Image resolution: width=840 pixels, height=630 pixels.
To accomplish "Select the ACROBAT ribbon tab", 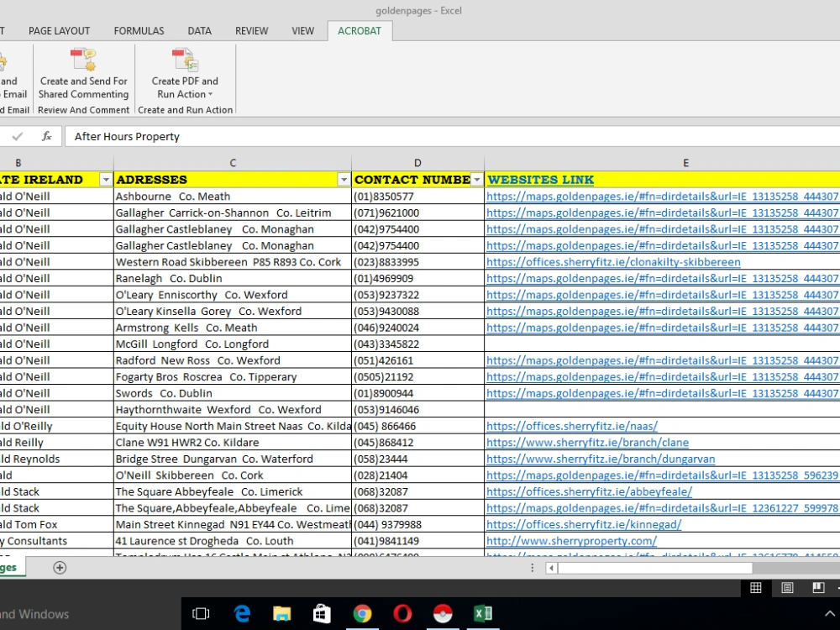I will tap(360, 31).
